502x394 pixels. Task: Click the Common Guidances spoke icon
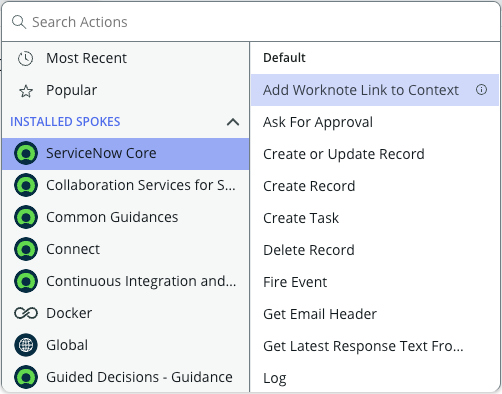(26, 217)
